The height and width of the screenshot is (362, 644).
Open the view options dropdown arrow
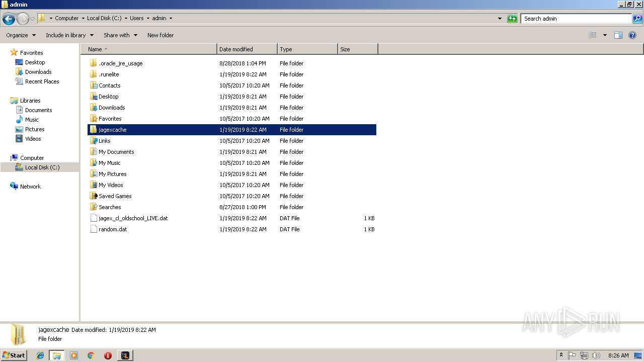pyautogui.click(x=605, y=35)
